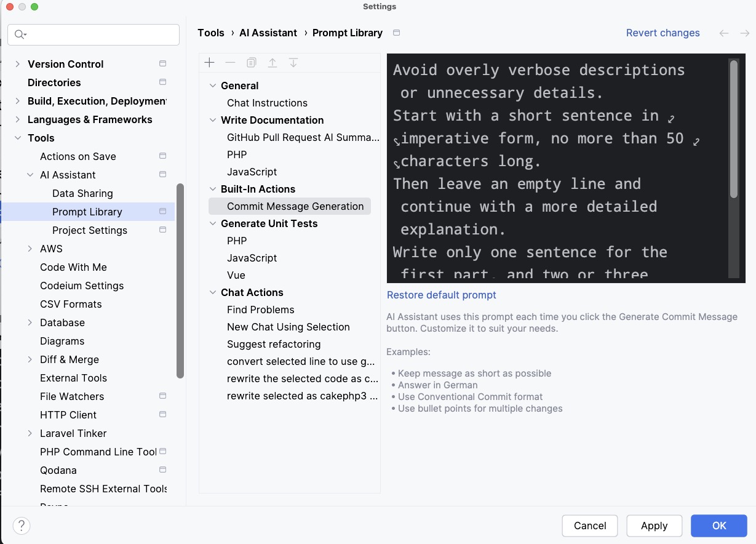Expand the AWS settings node
The height and width of the screenshot is (544, 756).
point(30,249)
